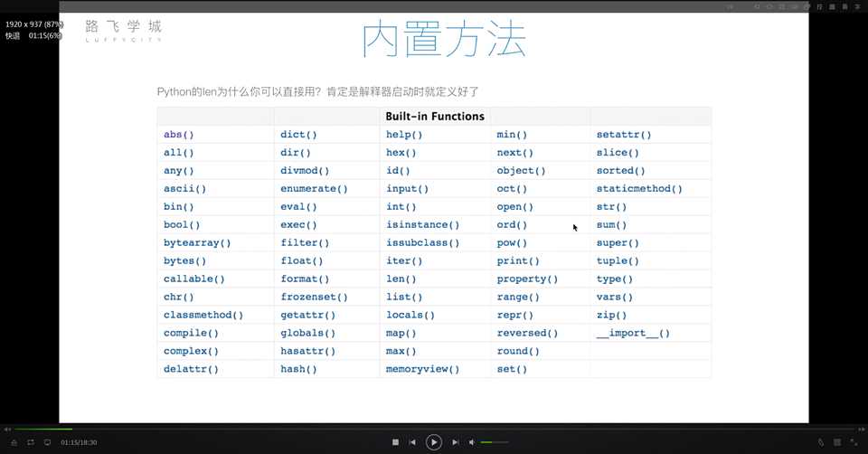Viewport: 868px width, 454px height.
Task: Click the screen display icon beside loop
Action: (x=48, y=442)
